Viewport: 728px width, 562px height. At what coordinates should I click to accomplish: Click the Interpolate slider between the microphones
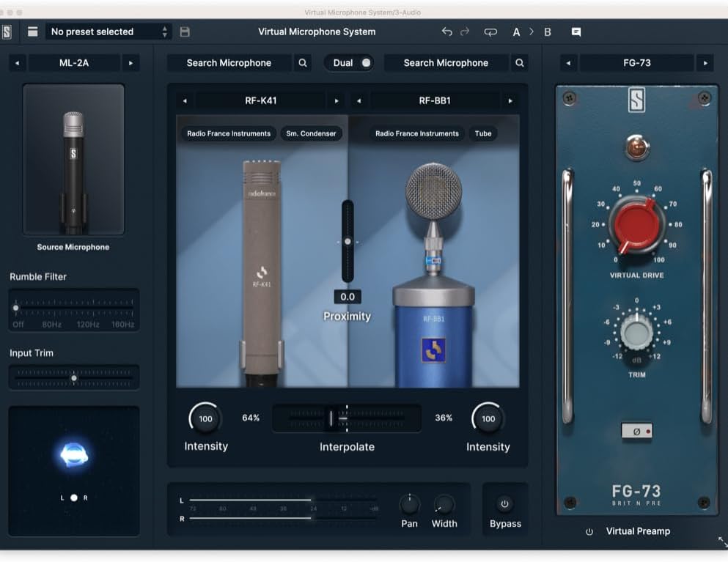[x=346, y=418]
